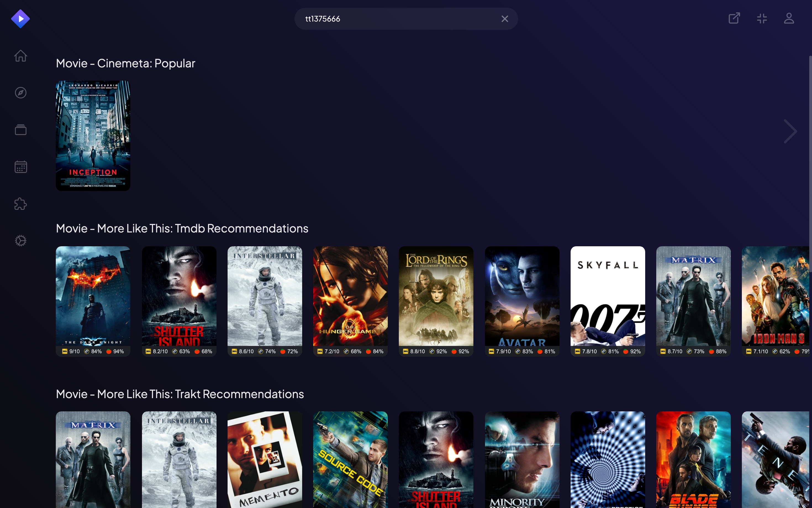
Task: Open the Discover compass icon
Action: (x=20, y=93)
